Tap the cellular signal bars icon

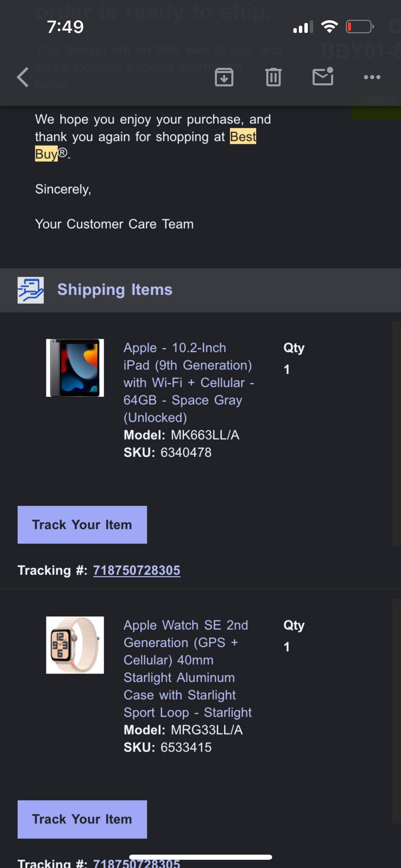point(303,27)
